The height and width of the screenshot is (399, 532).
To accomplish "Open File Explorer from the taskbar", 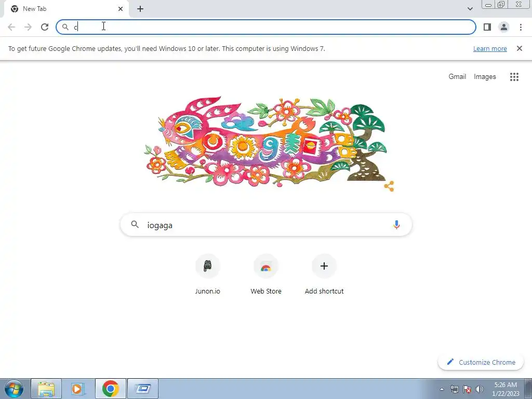I will click(x=46, y=389).
